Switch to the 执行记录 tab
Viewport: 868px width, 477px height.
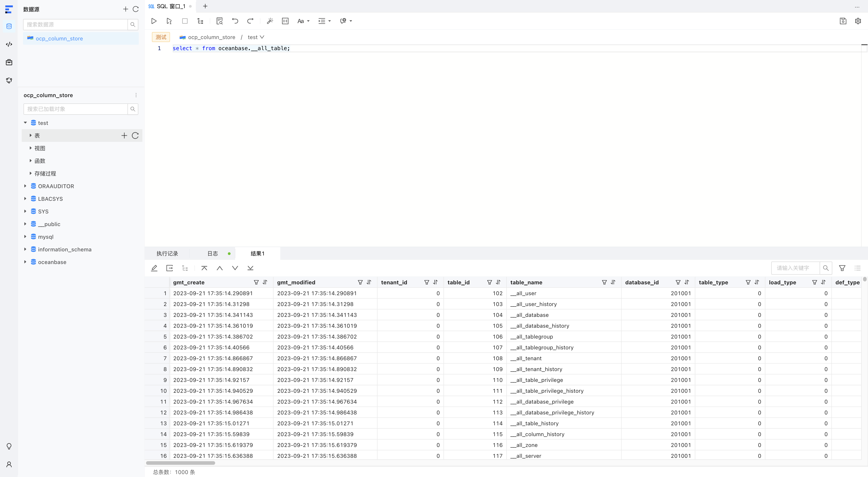167,253
